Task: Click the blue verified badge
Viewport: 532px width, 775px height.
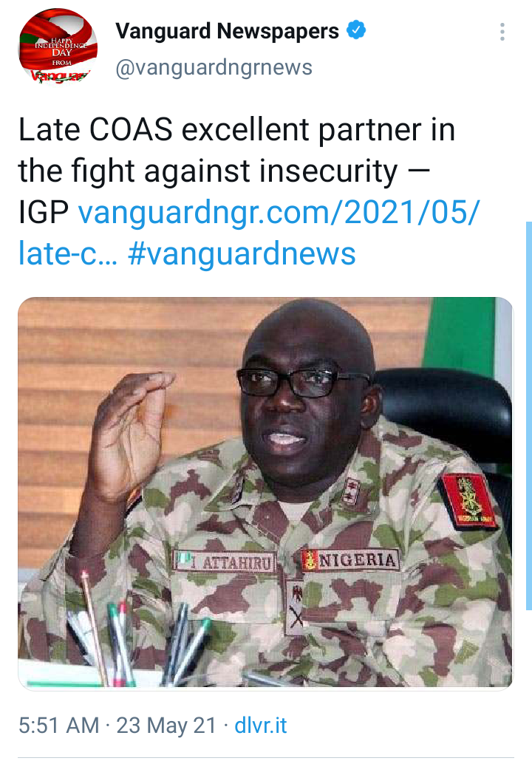Action: [356, 30]
